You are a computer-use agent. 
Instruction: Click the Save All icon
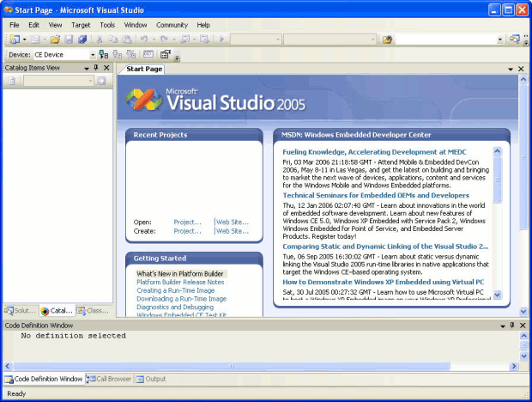[82, 40]
